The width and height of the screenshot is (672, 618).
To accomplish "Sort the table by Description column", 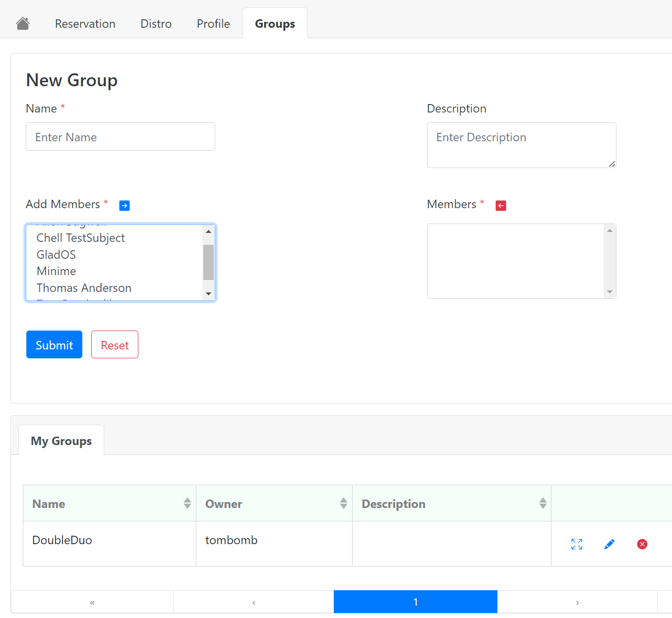I will pos(543,504).
